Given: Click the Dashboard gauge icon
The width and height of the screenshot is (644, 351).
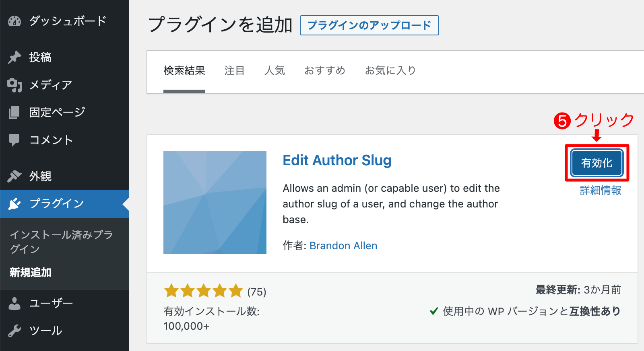Looking at the screenshot, I should pos(14,21).
